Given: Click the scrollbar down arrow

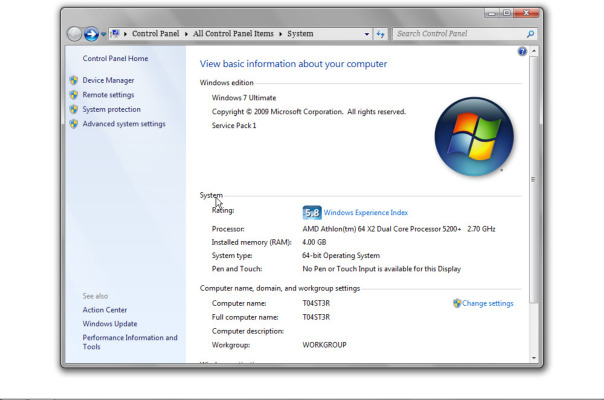Looking at the screenshot, I should pos(534,358).
